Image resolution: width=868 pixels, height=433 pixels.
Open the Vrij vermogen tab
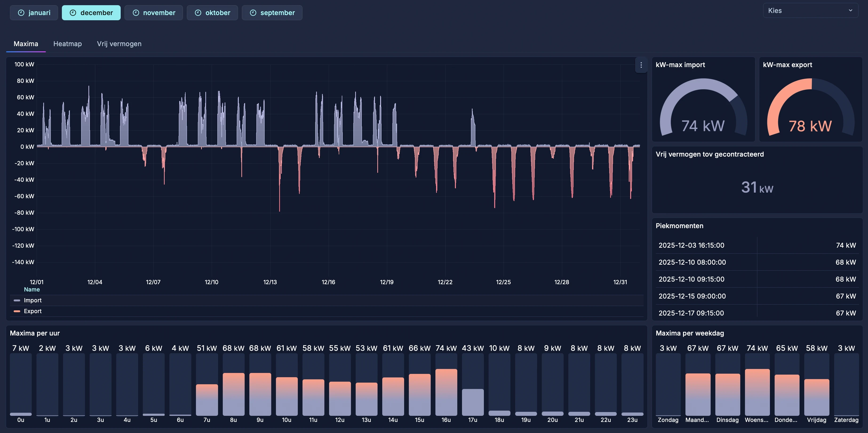pos(119,44)
